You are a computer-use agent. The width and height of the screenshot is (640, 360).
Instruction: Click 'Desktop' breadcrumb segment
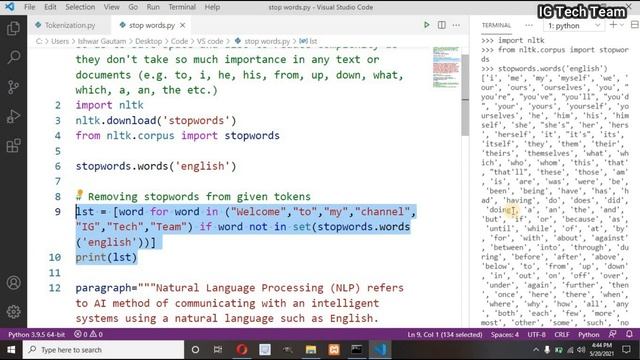149,41
